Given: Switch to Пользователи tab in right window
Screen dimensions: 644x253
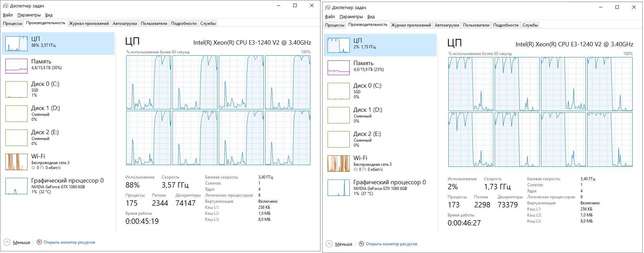Looking at the screenshot, I should click(476, 25).
